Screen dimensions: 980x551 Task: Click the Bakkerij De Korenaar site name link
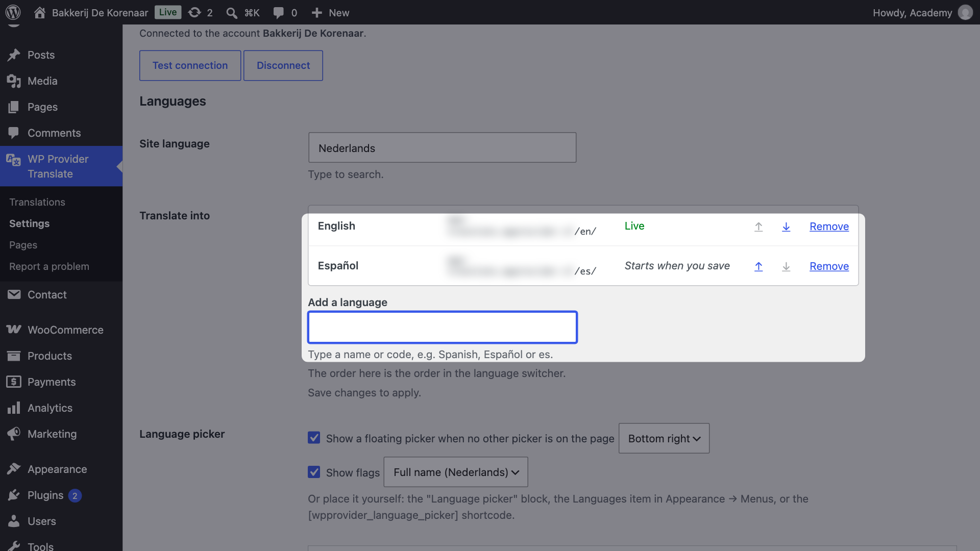click(x=100, y=12)
